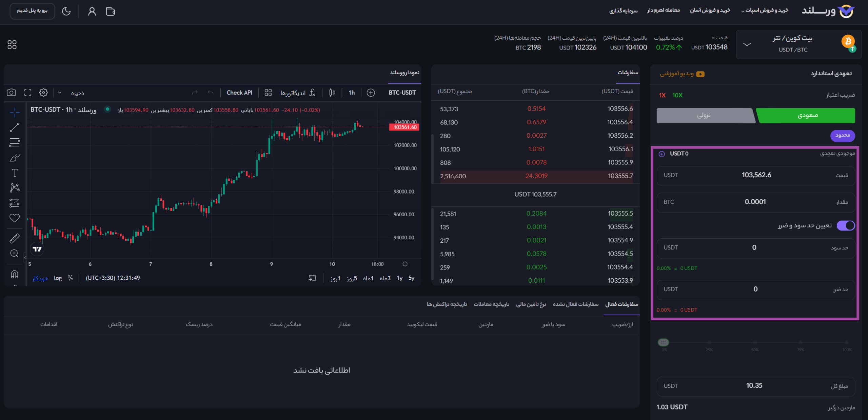Add symbol compare plus icon
Viewport: 868px width, 420px height.
click(x=371, y=93)
